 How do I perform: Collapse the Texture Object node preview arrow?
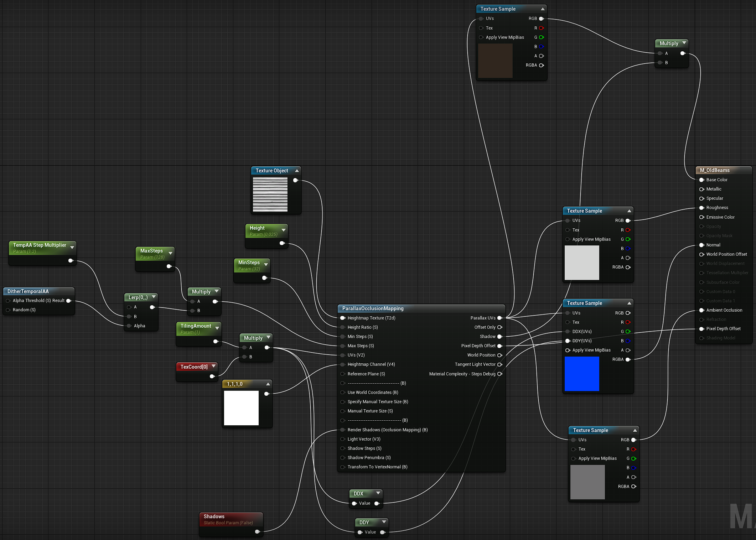point(297,171)
